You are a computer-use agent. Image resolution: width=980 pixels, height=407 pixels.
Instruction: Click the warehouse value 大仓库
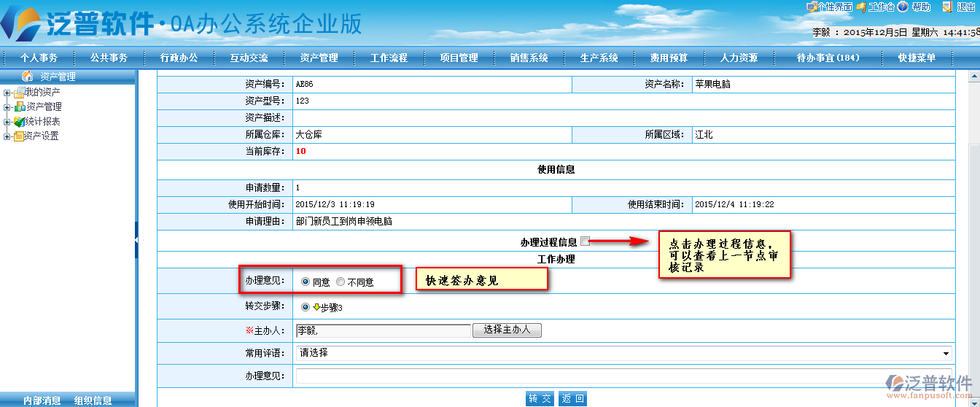(308, 135)
